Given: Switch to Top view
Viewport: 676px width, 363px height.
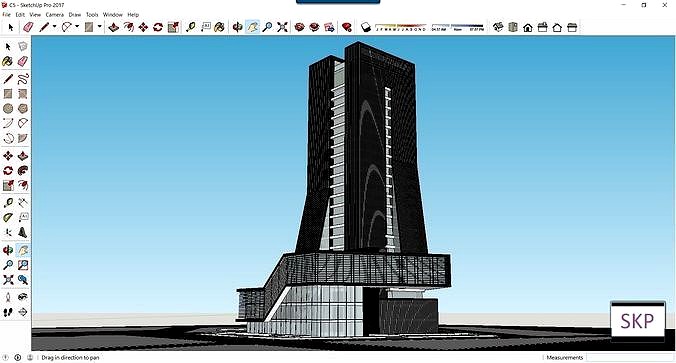Looking at the screenshot, I should 513,27.
